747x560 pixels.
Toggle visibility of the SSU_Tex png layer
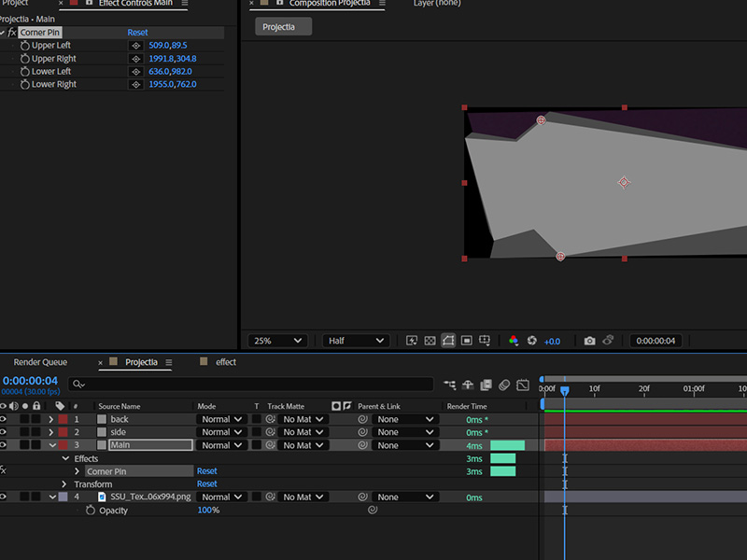click(x=3, y=497)
